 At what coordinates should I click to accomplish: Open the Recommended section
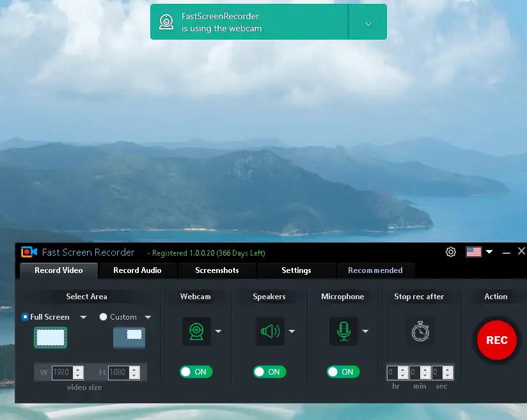(x=375, y=270)
